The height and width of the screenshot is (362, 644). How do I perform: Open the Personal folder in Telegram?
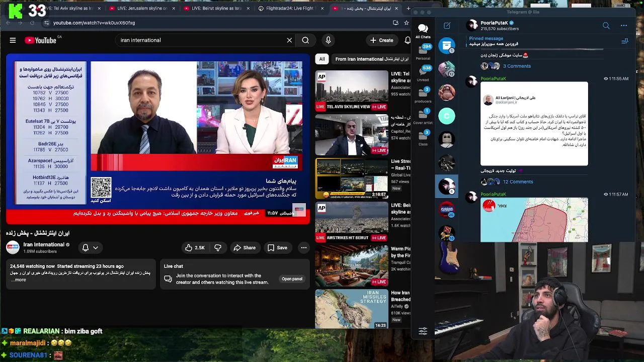[x=423, y=52]
